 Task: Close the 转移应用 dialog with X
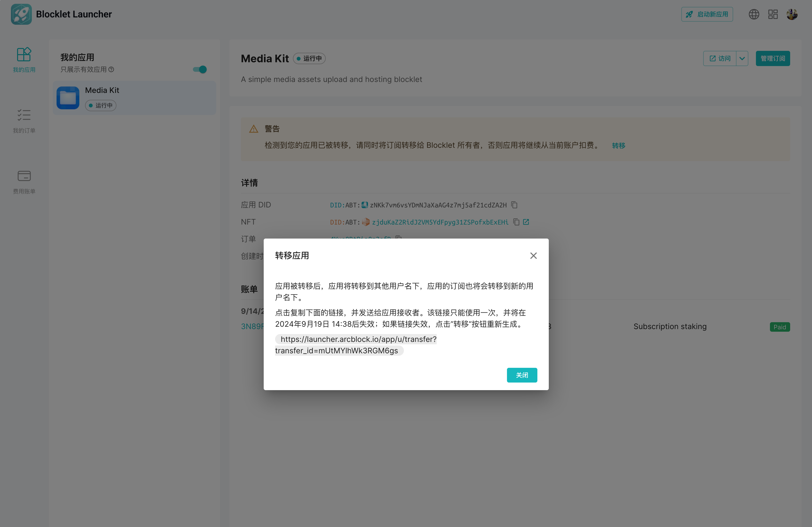(533, 256)
